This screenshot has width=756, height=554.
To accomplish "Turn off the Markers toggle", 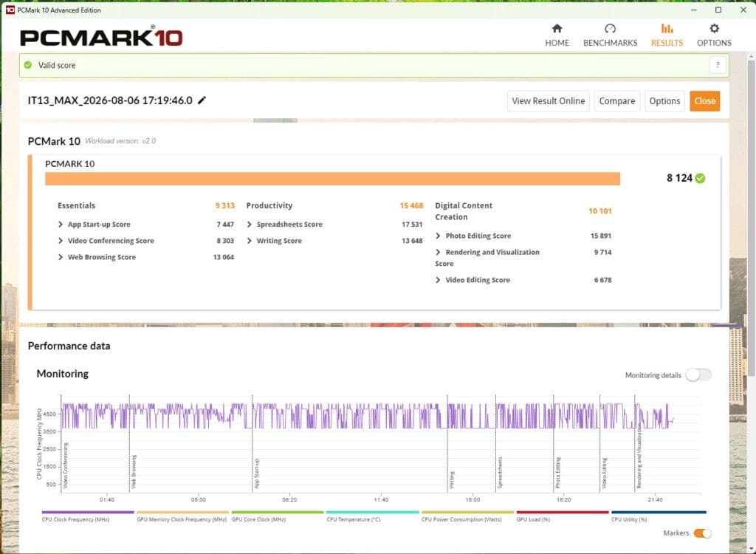I will tap(702, 533).
